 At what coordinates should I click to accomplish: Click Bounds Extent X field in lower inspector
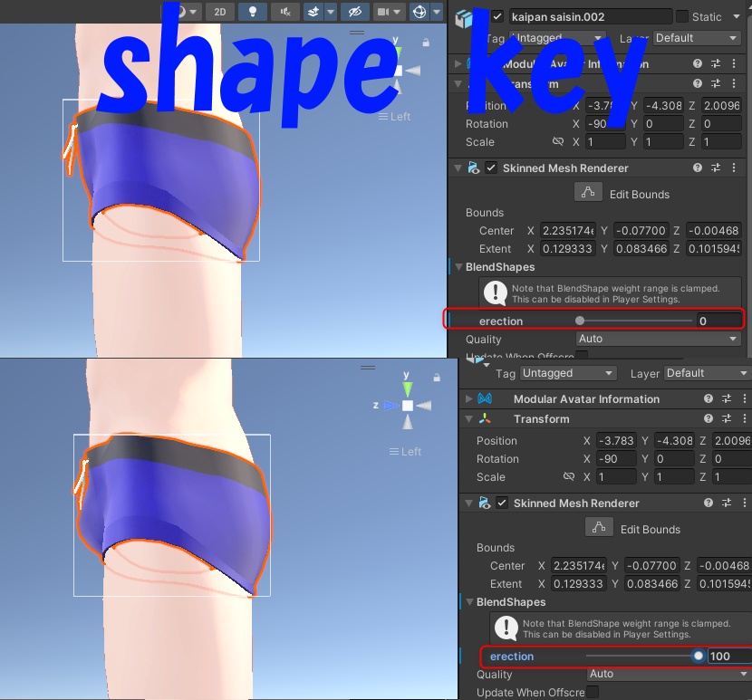579,583
